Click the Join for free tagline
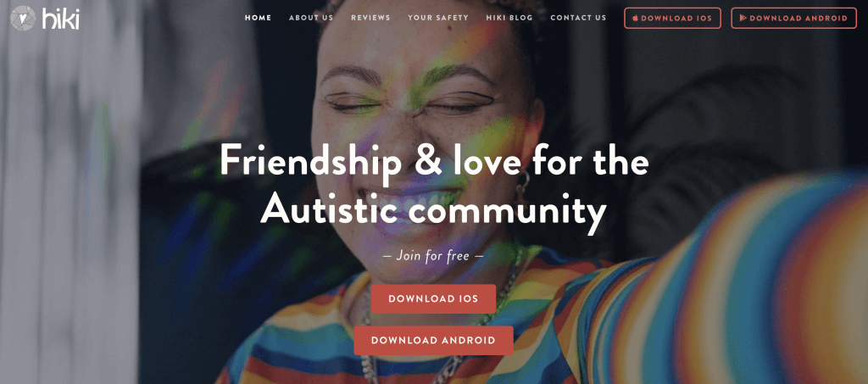Screen dimensions: 868x384 (433, 256)
